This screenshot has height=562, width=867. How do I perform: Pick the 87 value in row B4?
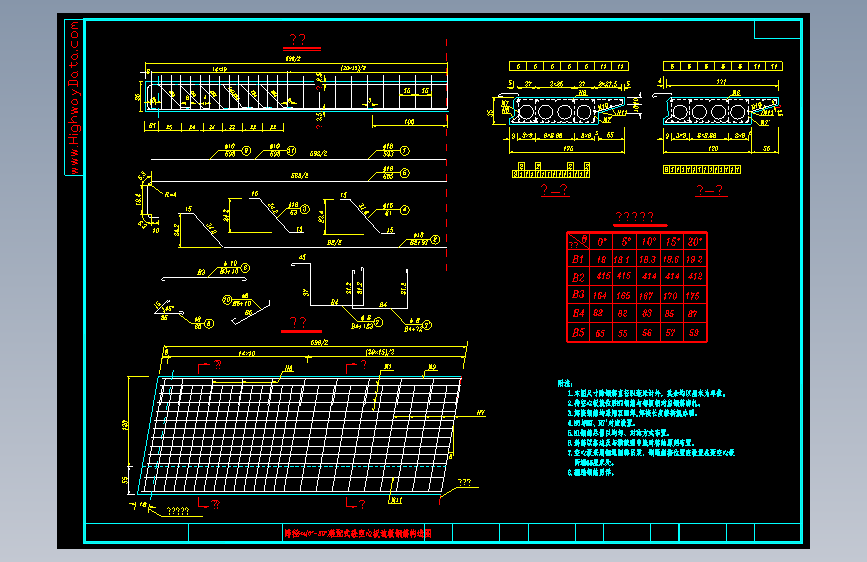point(692,314)
